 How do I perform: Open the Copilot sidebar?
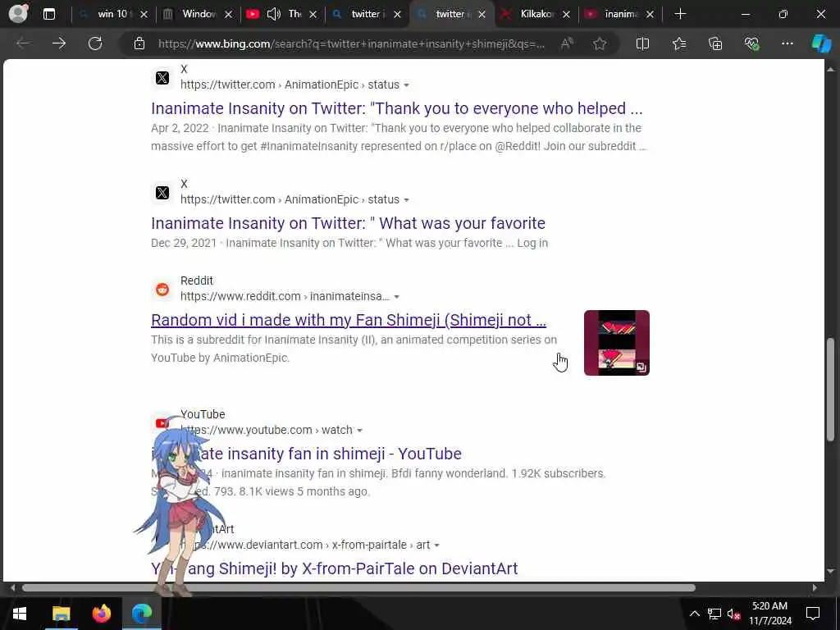(x=821, y=43)
